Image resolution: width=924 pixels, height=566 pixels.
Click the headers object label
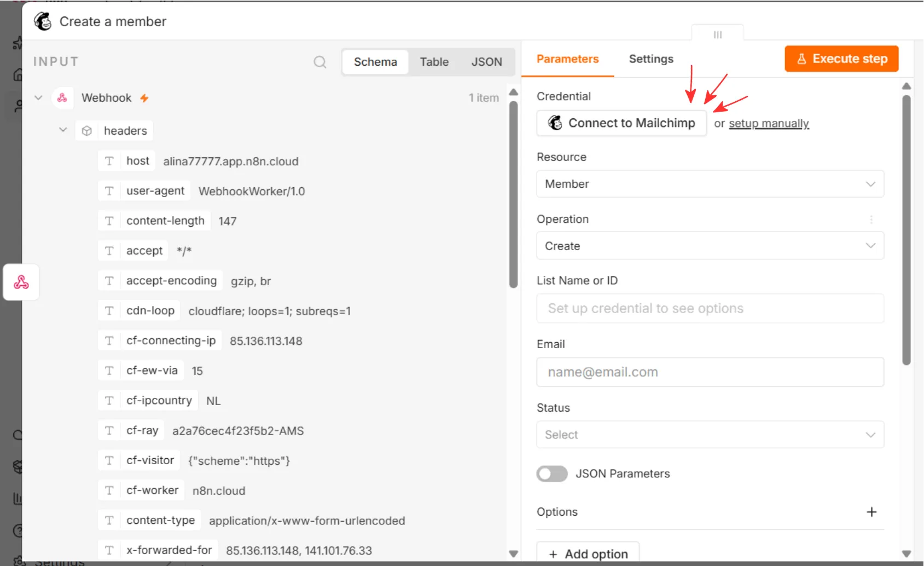(x=125, y=131)
